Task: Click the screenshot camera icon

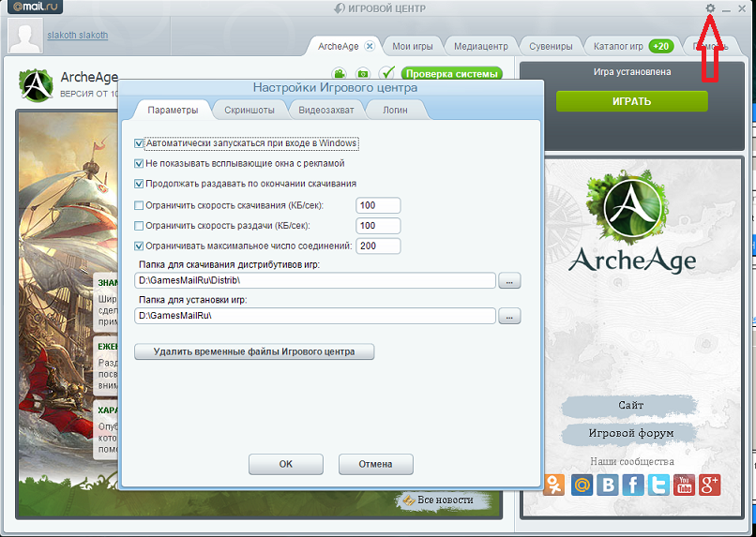Action: 363,74
